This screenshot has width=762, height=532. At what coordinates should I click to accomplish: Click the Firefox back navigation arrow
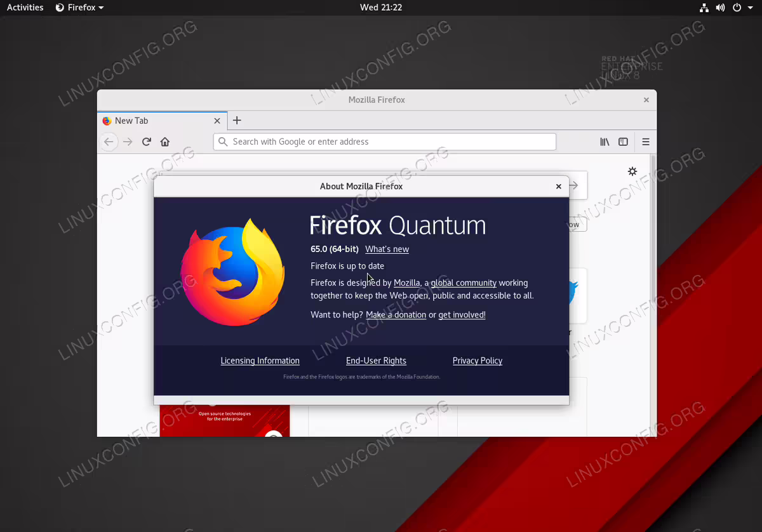pyautogui.click(x=109, y=142)
